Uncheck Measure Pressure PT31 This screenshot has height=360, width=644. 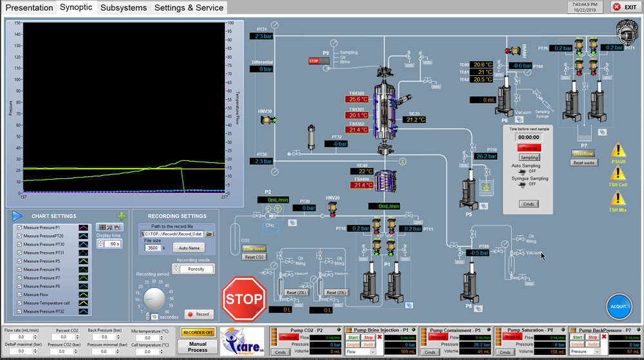[19, 253]
